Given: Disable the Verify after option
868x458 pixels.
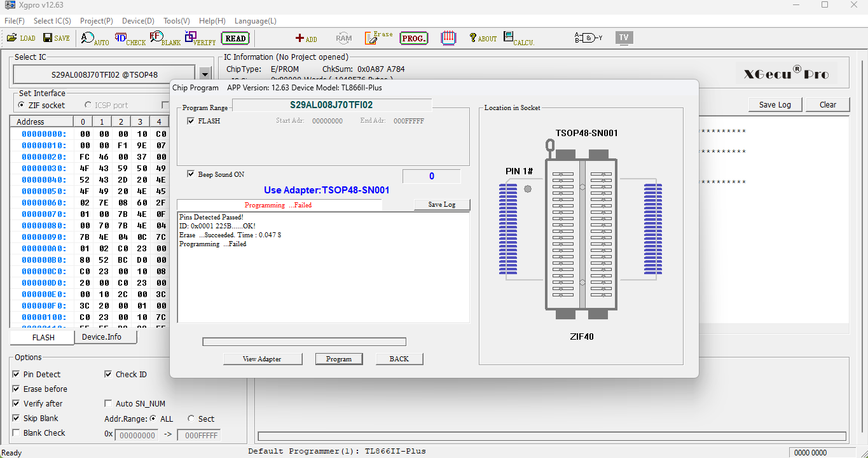Looking at the screenshot, I should pos(16,403).
